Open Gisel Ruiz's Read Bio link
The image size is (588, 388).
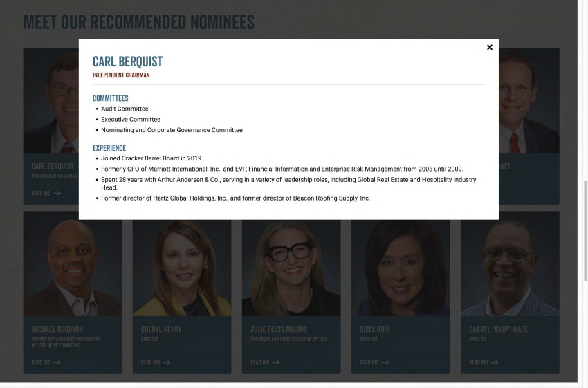(x=374, y=362)
